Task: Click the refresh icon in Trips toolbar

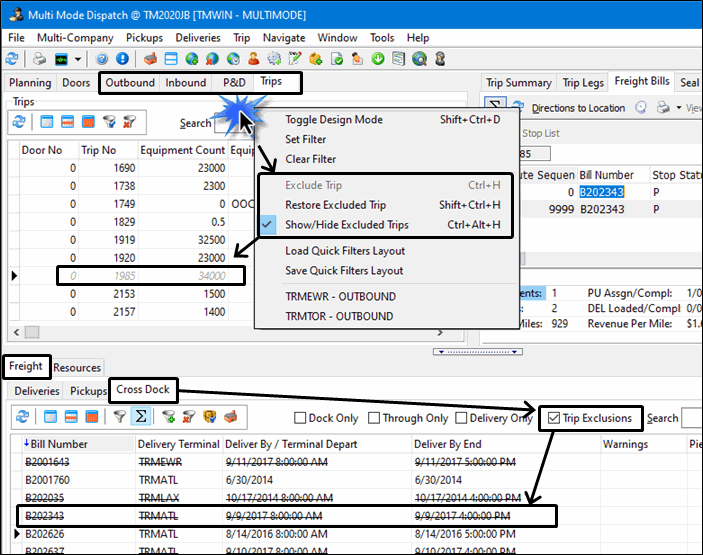Action: (19, 123)
